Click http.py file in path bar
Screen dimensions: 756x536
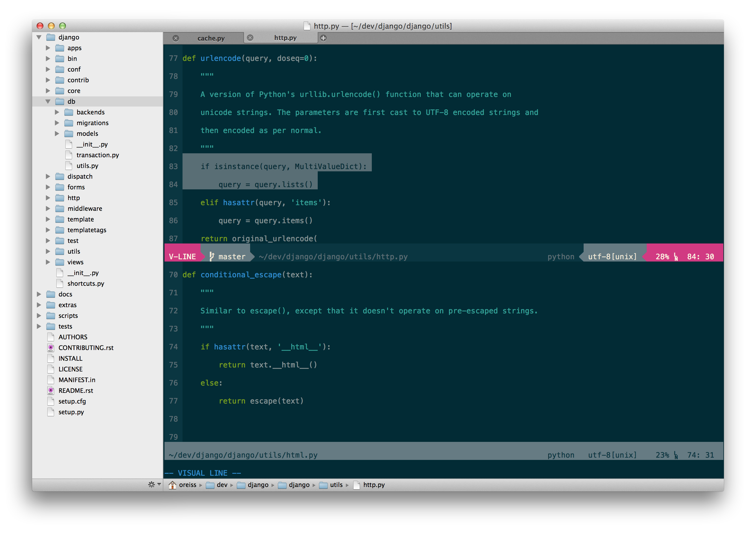(369, 485)
